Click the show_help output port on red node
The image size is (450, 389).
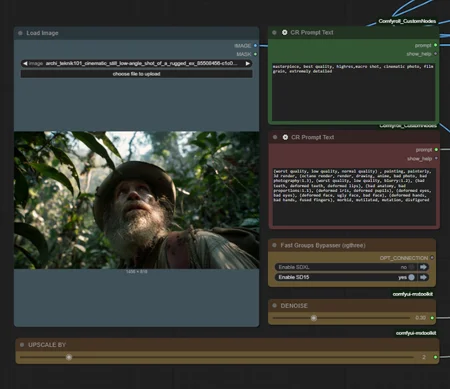click(x=436, y=158)
